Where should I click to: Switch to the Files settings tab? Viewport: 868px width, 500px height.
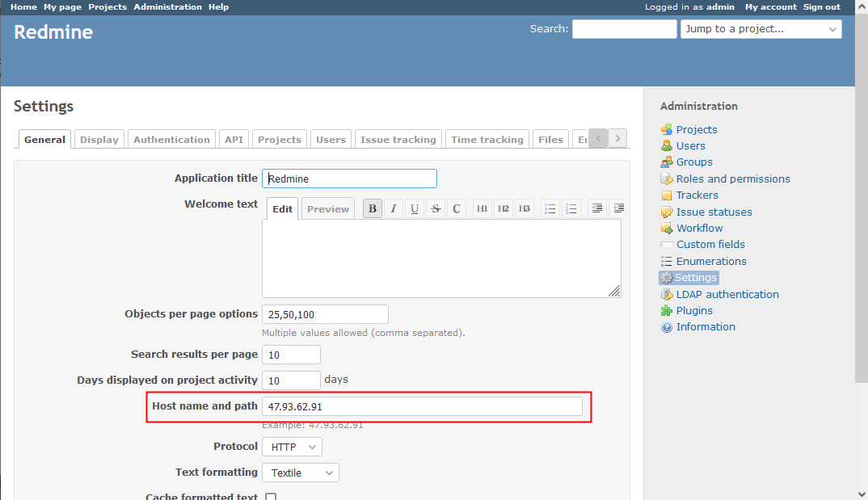[x=551, y=140]
